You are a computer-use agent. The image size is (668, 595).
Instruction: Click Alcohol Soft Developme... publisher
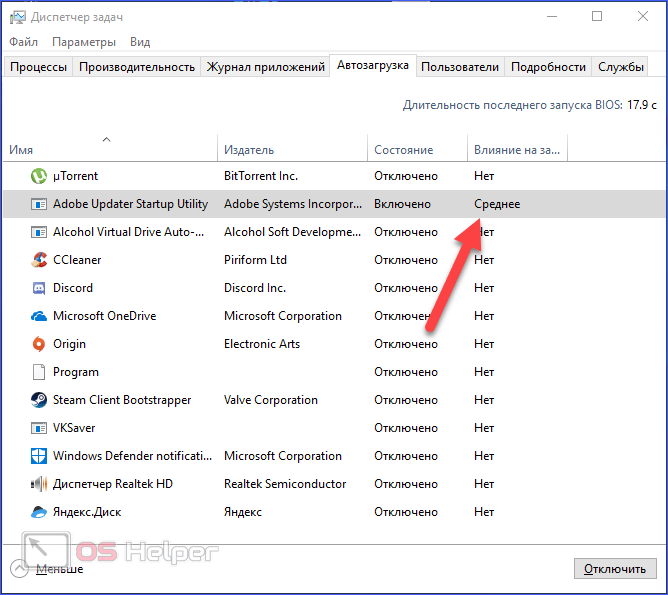point(292,232)
